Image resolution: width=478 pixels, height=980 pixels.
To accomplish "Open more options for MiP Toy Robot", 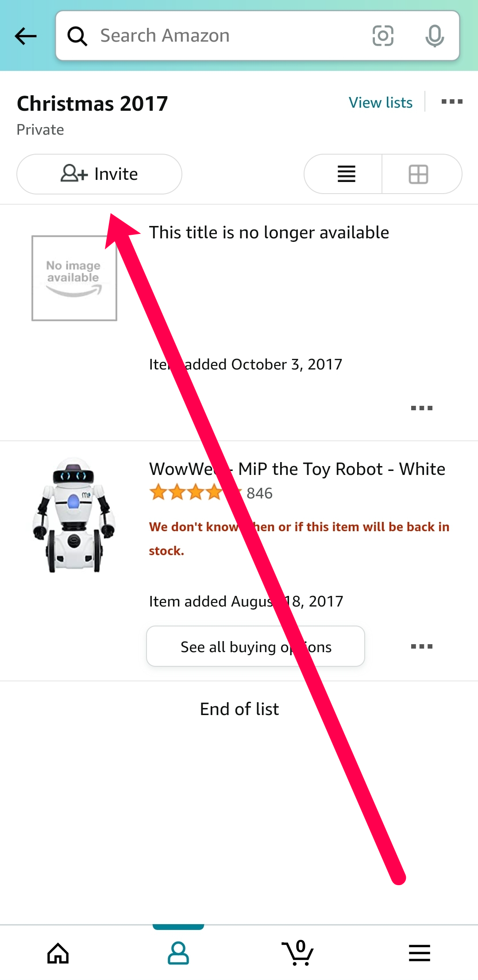I will click(421, 646).
